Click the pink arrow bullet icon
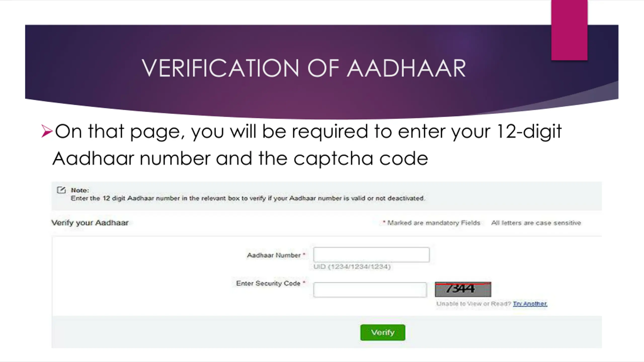Viewport: 644px width, 362px height. (47, 131)
